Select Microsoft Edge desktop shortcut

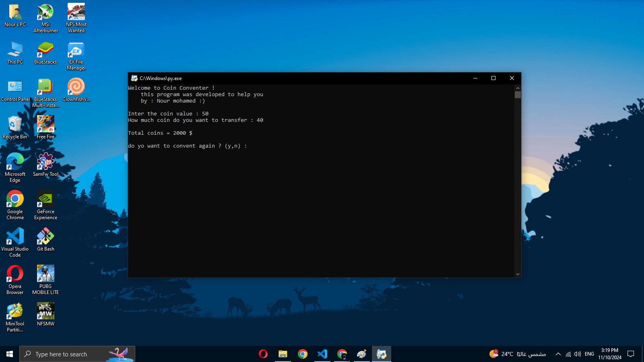click(15, 168)
